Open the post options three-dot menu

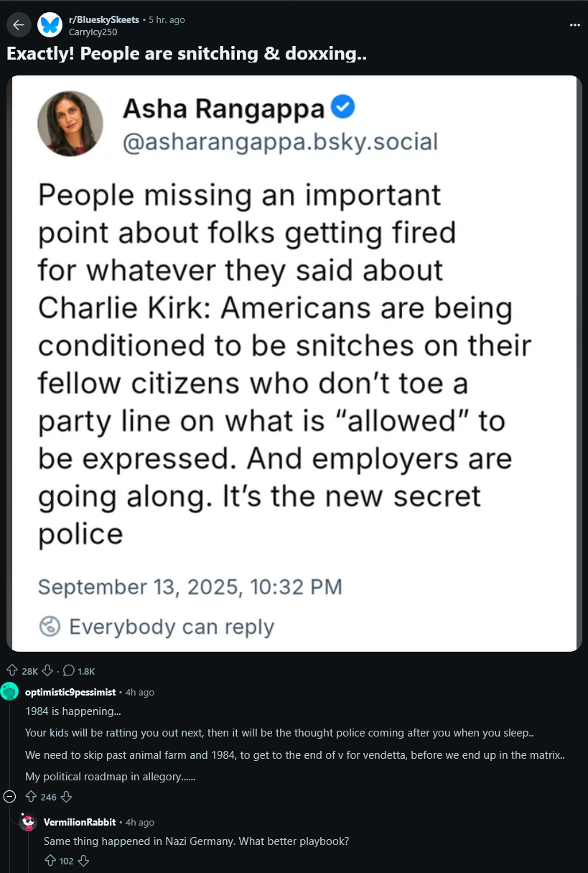(574, 25)
